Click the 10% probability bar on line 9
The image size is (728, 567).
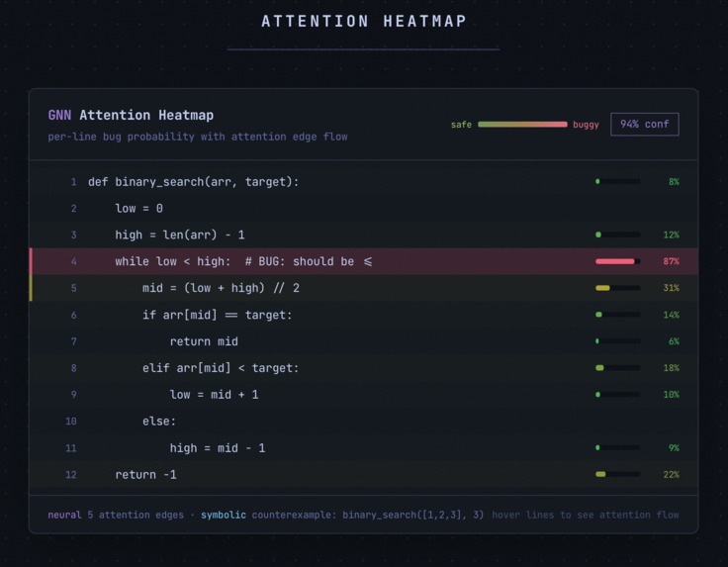[x=618, y=394]
